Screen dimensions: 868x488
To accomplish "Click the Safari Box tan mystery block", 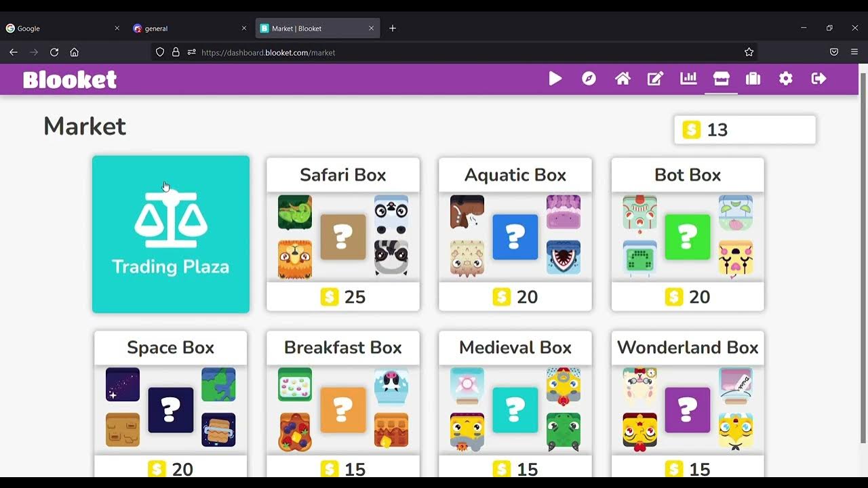I will click(x=343, y=237).
